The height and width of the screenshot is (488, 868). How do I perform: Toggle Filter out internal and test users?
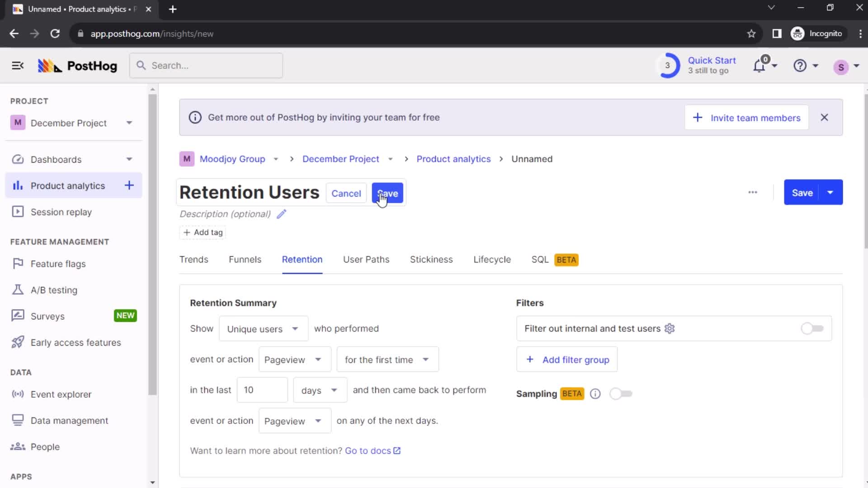click(x=812, y=328)
